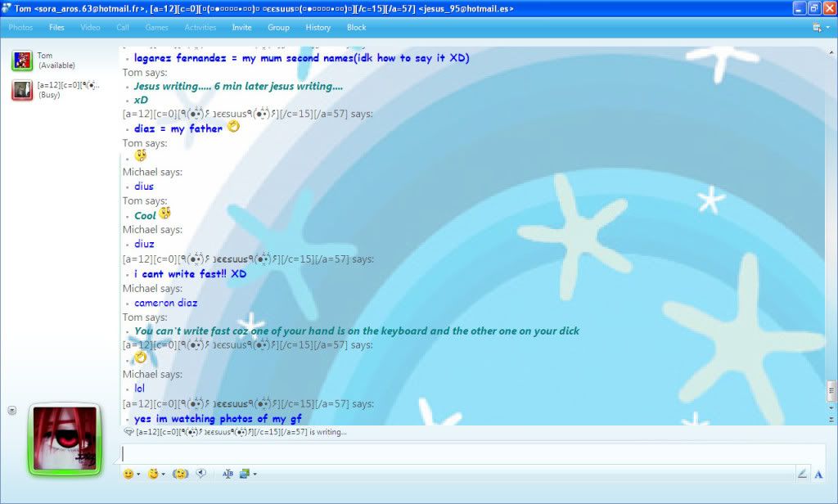
Task: Open the background image selector
Action: click(246, 473)
